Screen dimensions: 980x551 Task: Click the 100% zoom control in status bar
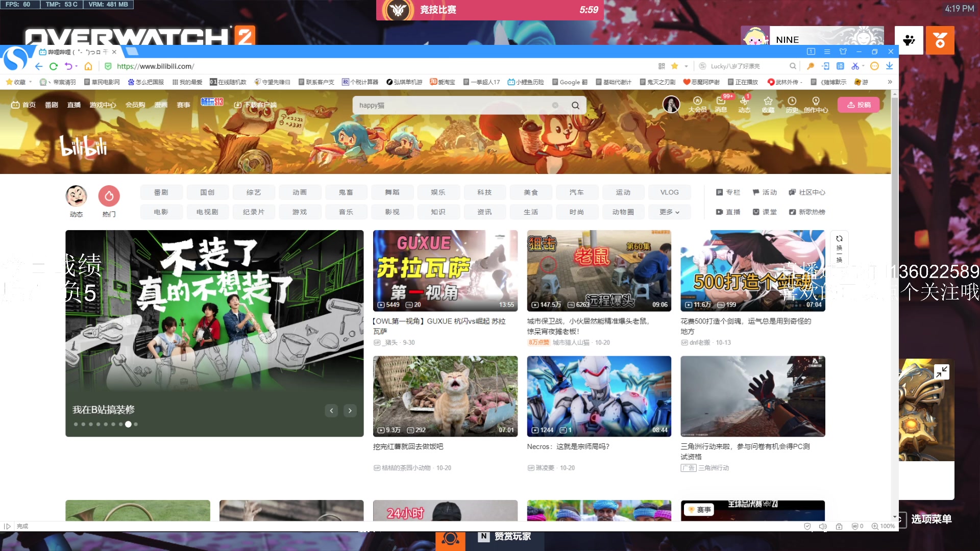click(x=883, y=526)
